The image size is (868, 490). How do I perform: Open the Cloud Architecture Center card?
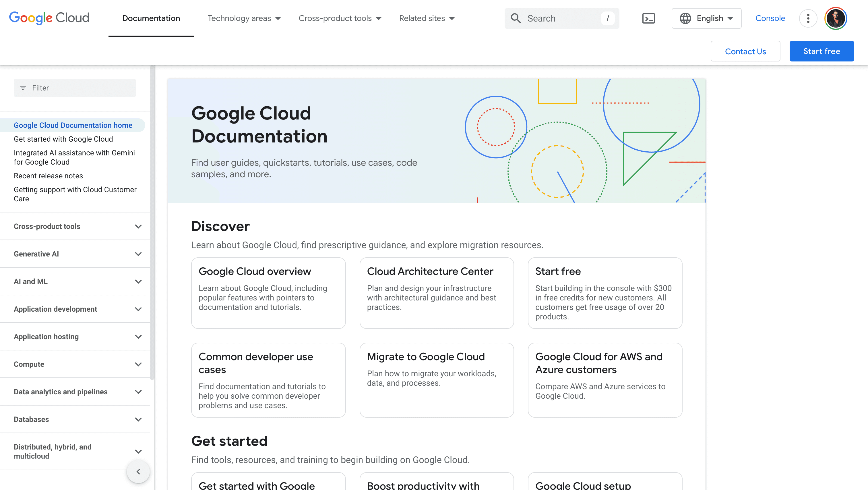click(x=437, y=293)
